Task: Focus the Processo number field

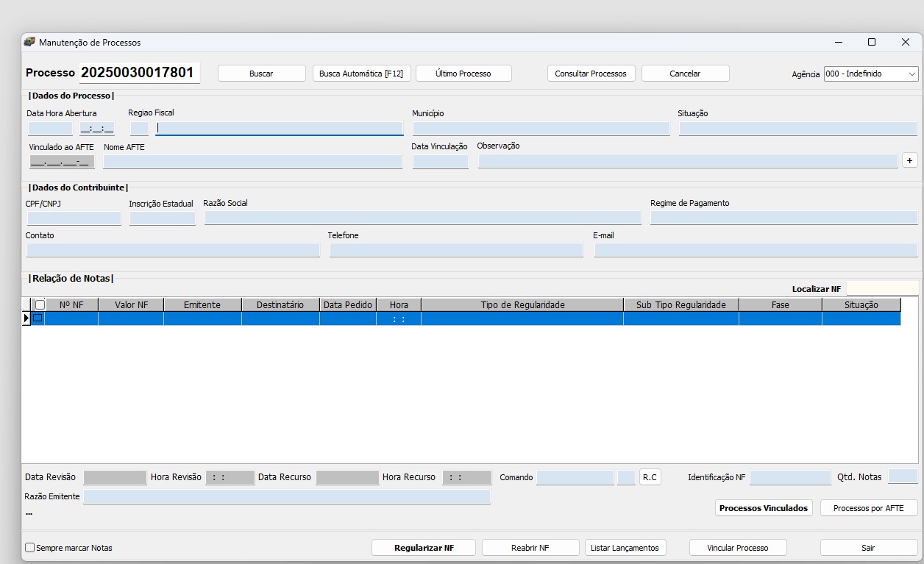Action: point(138,73)
